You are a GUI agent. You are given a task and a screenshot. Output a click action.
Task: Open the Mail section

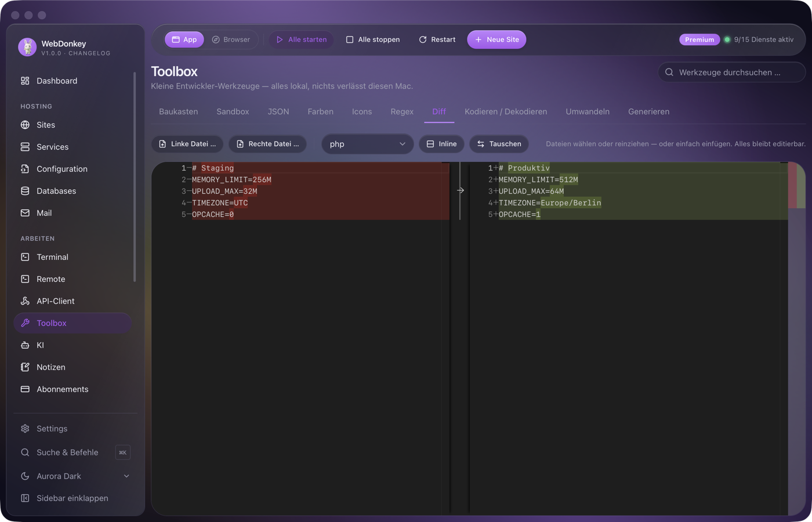(x=73, y=213)
